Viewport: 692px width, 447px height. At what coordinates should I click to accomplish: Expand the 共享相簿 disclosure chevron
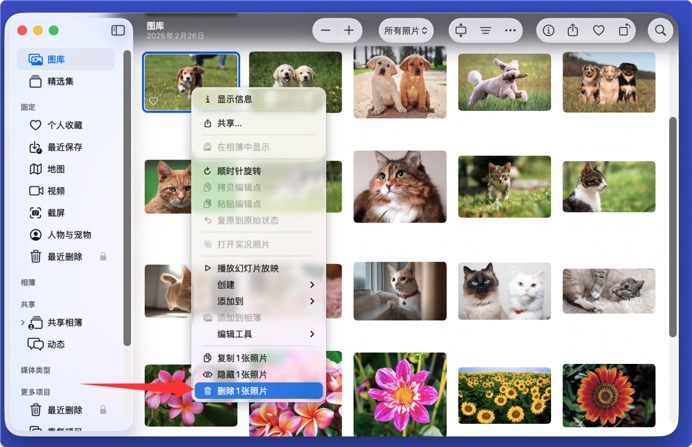pyautogui.click(x=22, y=323)
